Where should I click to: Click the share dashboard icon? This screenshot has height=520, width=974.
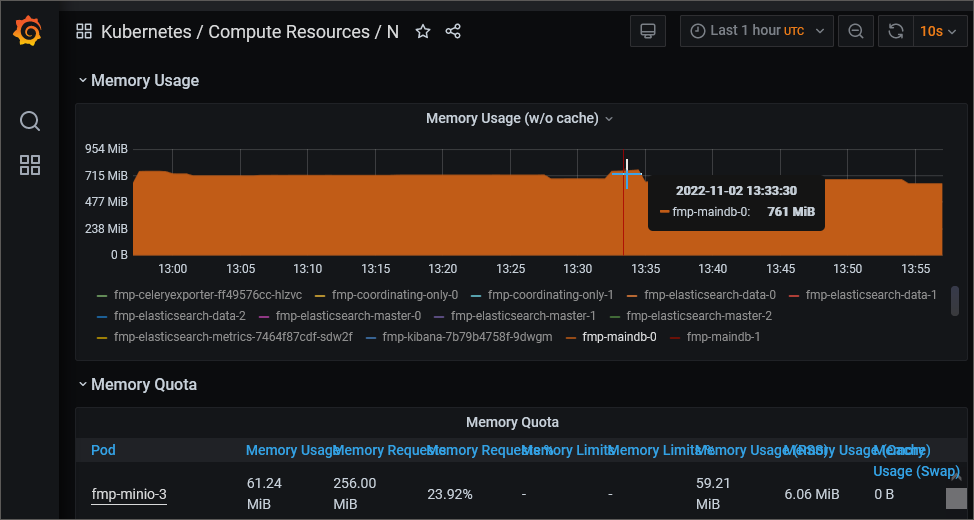pos(453,32)
